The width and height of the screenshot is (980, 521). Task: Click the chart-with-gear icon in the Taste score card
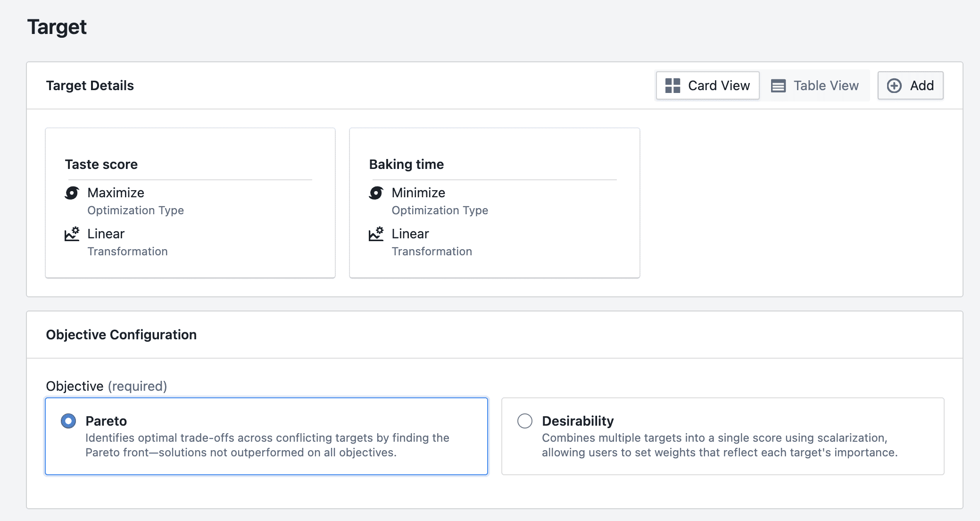[71, 234]
